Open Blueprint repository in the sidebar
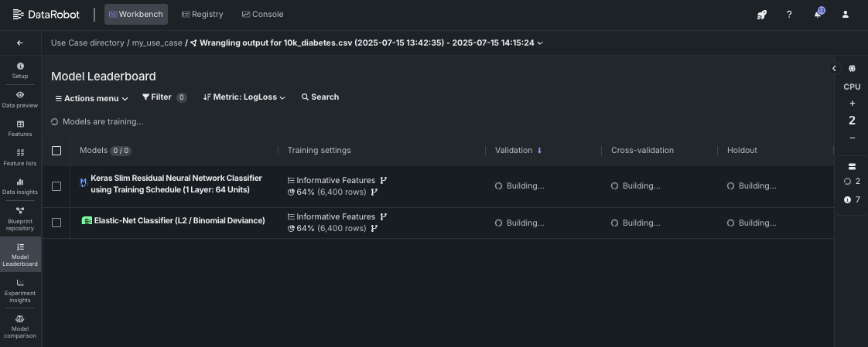The width and height of the screenshot is (868, 347). pyautogui.click(x=20, y=219)
